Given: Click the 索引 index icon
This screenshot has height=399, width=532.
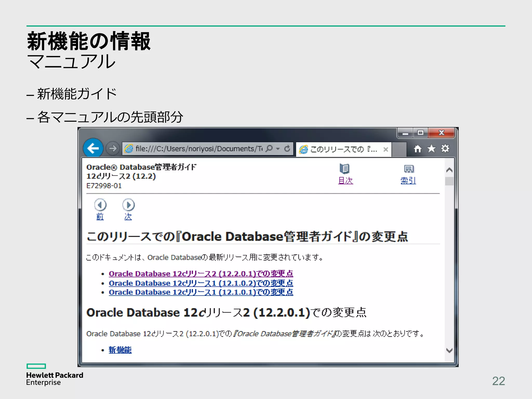Looking at the screenshot, I should coord(409,169).
